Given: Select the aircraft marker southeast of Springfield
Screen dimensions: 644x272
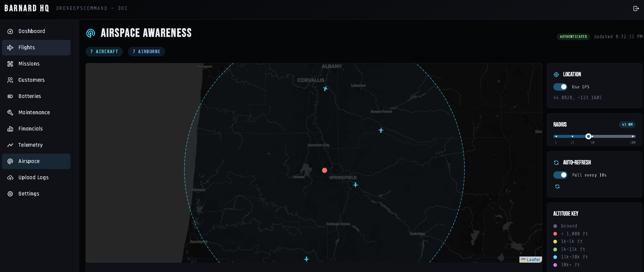Looking at the screenshot, I should (355, 185).
